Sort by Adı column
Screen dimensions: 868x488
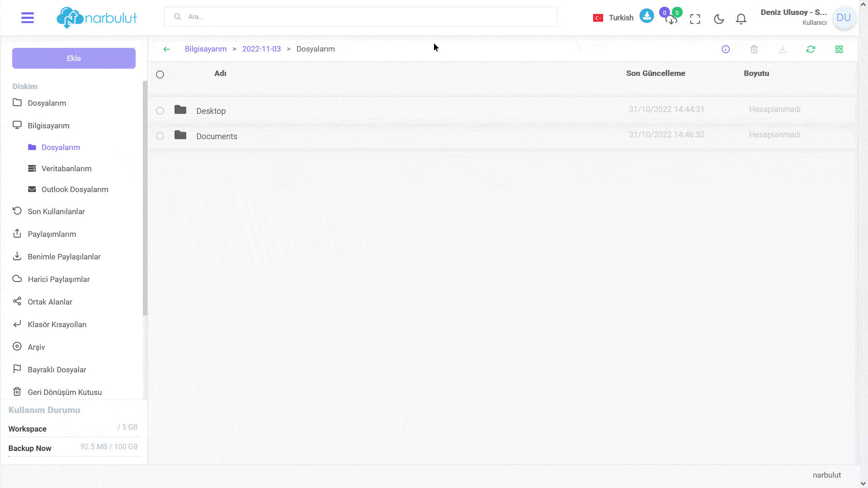tap(220, 73)
